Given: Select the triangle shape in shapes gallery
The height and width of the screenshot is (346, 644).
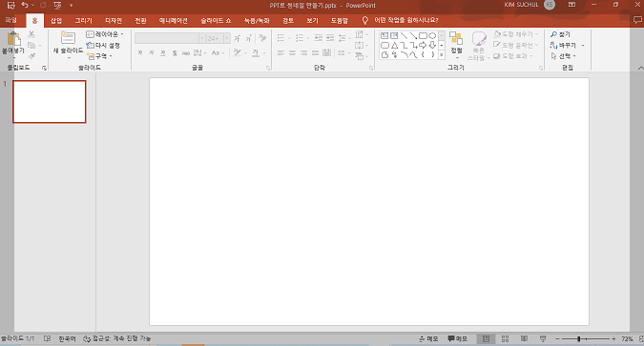Looking at the screenshot, I should coord(394,45).
